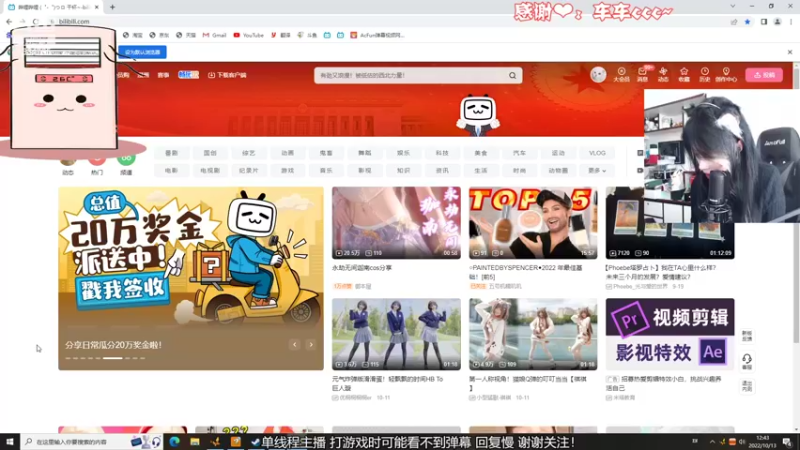
Task: Open 收藏 favorites star icon
Action: pyautogui.click(x=684, y=74)
